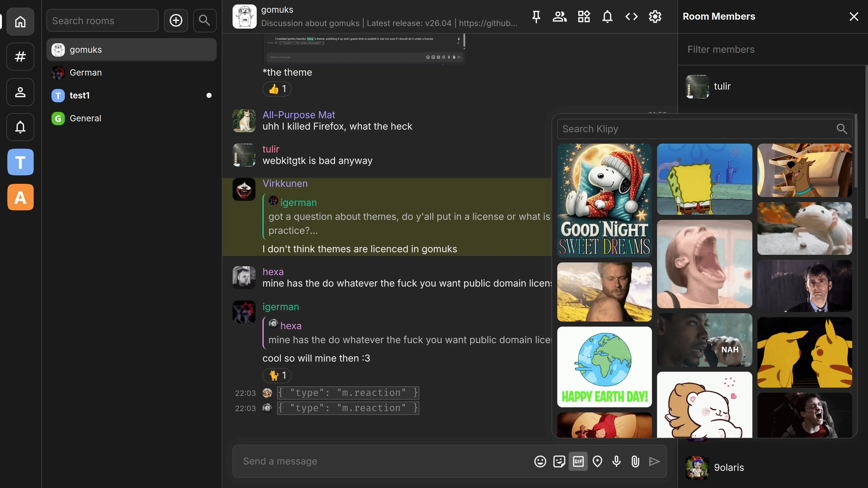
Task: Open developer tools with the code icon
Action: [631, 16]
